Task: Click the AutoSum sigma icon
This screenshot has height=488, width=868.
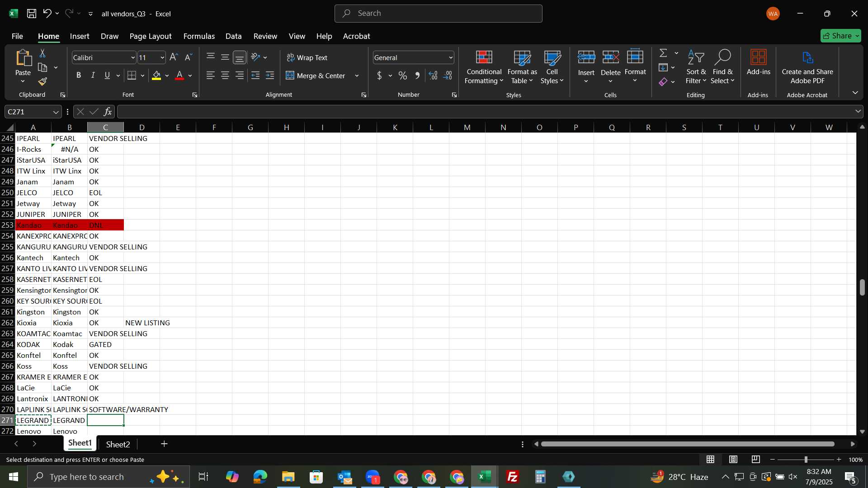Action: click(663, 53)
